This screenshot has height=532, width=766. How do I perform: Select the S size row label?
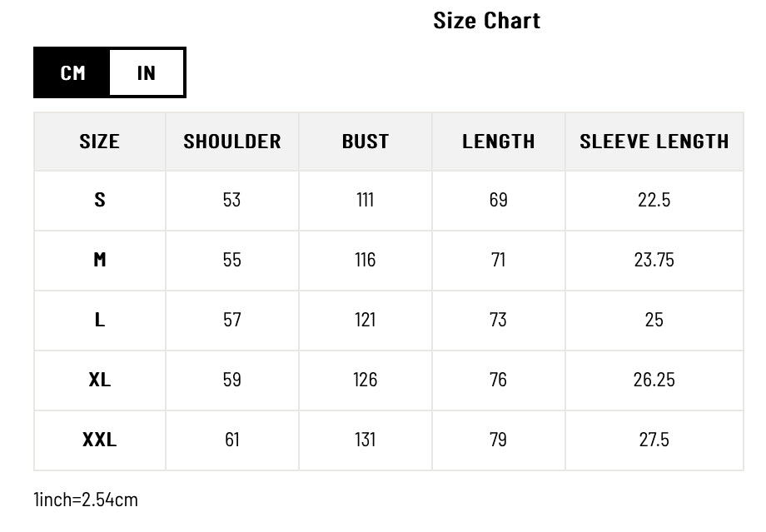100,200
